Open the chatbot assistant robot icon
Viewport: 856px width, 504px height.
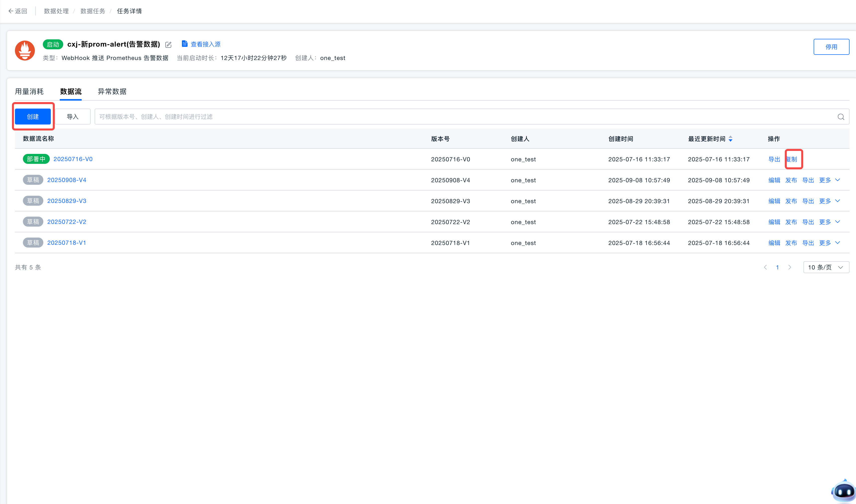(x=844, y=491)
